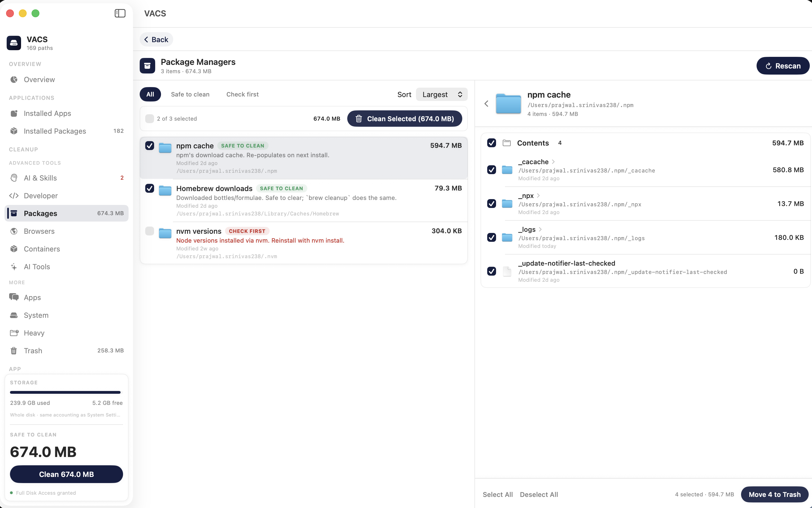Expand the _cacache folder chevron
The width and height of the screenshot is (812, 508).
(x=553, y=162)
